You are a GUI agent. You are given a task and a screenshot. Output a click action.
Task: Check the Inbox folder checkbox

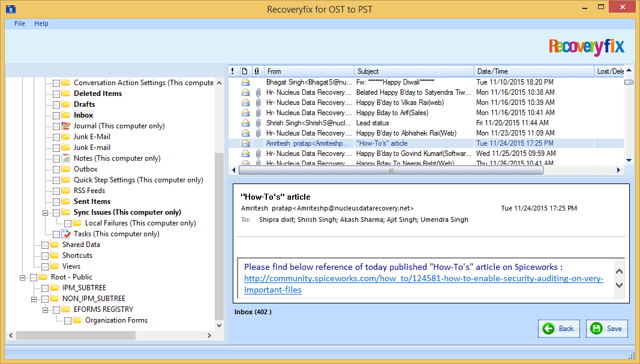pyautogui.click(x=56, y=116)
